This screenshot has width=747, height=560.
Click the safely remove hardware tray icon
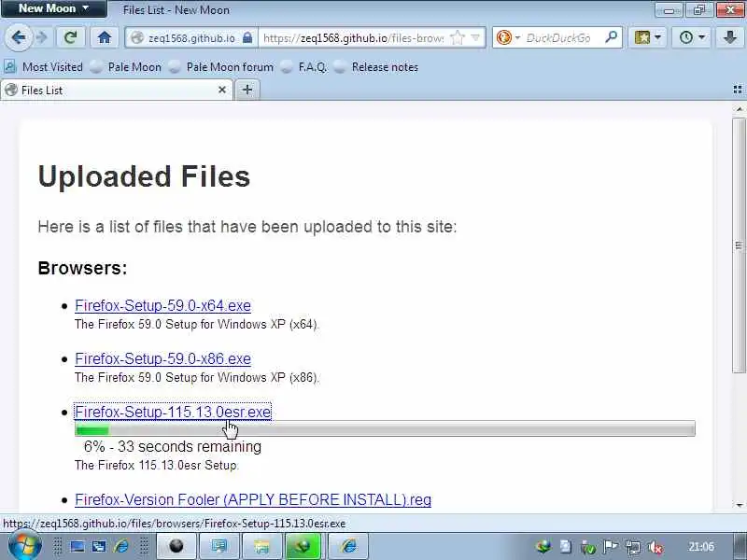[x=588, y=547]
